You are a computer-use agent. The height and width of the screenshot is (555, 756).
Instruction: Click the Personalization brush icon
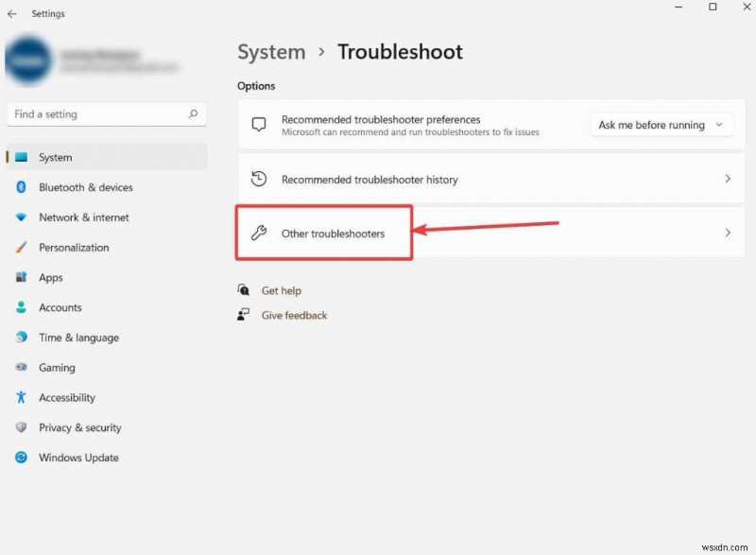click(21, 247)
